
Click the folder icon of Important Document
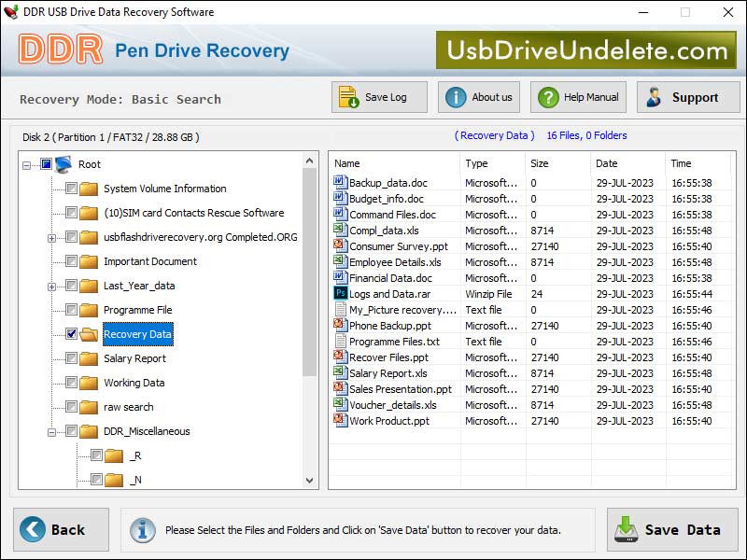(x=89, y=261)
